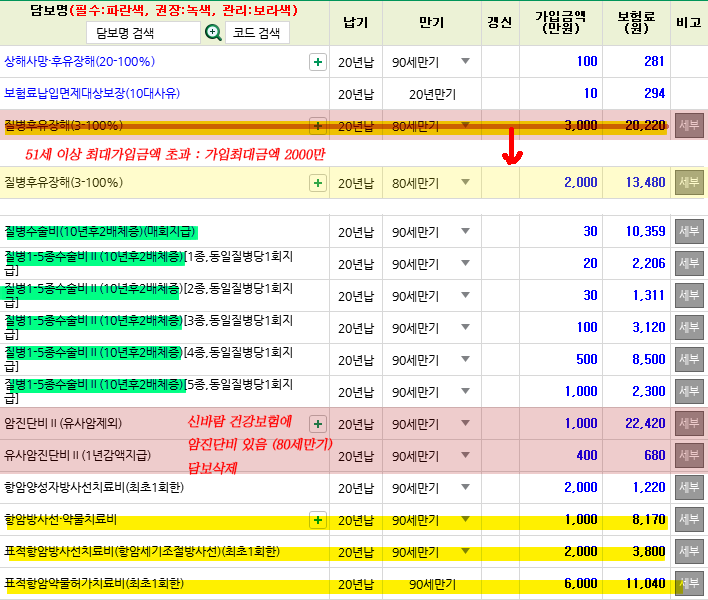Open 만기 dropdown for 질병1-5종수술비 5종 row
This screenshot has width=708, height=600.
point(466,391)
